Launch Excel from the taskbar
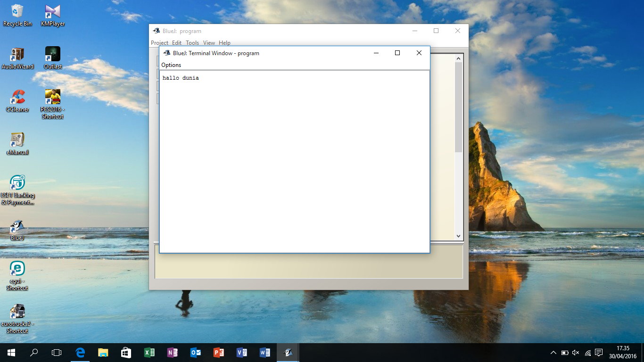Screen dimensions: 644x362 [149, 352]
